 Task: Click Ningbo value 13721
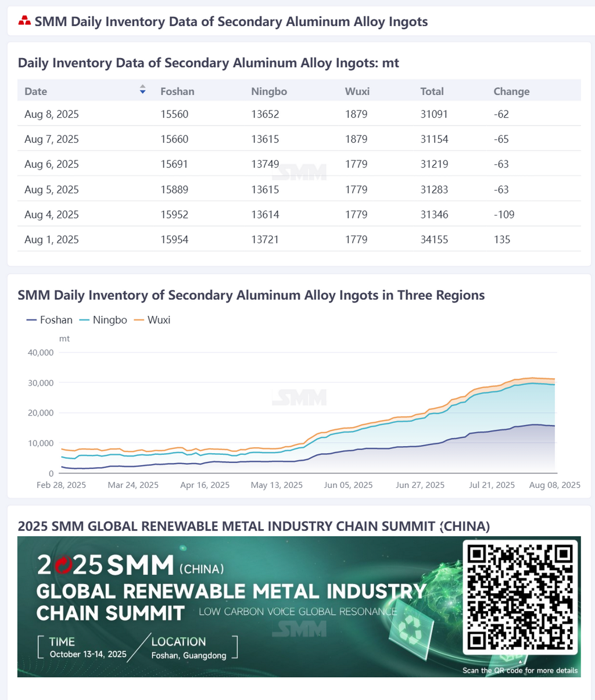click(x=265, y=240)
